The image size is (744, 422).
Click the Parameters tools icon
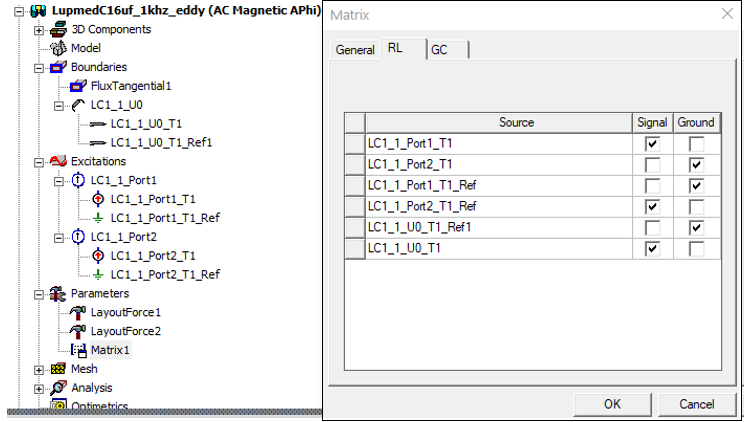pyautogui.click(x=58, y=294)
